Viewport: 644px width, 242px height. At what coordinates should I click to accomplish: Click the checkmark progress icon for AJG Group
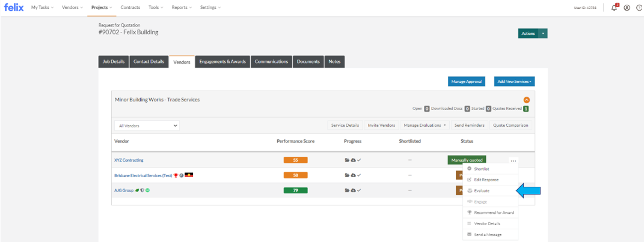pyautogui.click(x=358, y=190)
